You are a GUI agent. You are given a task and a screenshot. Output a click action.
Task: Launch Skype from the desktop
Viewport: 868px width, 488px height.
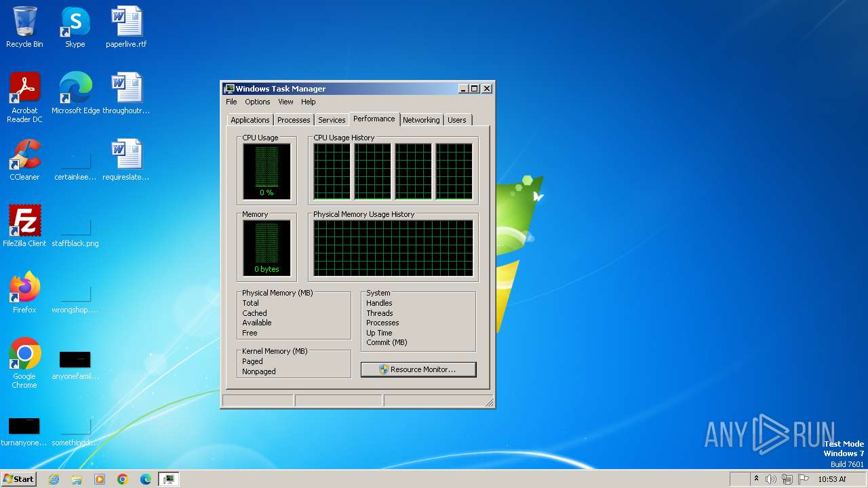coord(75,27)
